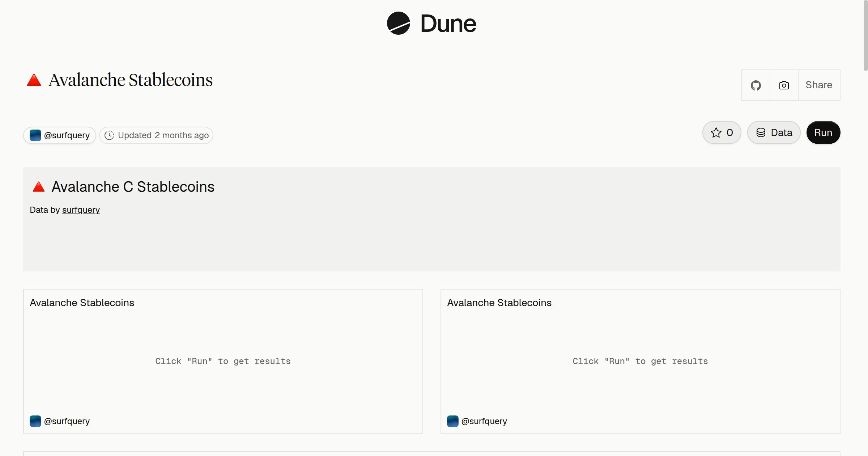Follow the surfquery link after Data by

tap(81, 210)
